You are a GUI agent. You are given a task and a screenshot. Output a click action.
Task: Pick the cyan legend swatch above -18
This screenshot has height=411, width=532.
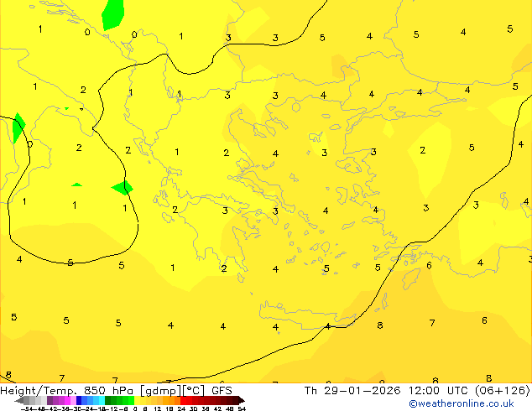tap(102, 401)
